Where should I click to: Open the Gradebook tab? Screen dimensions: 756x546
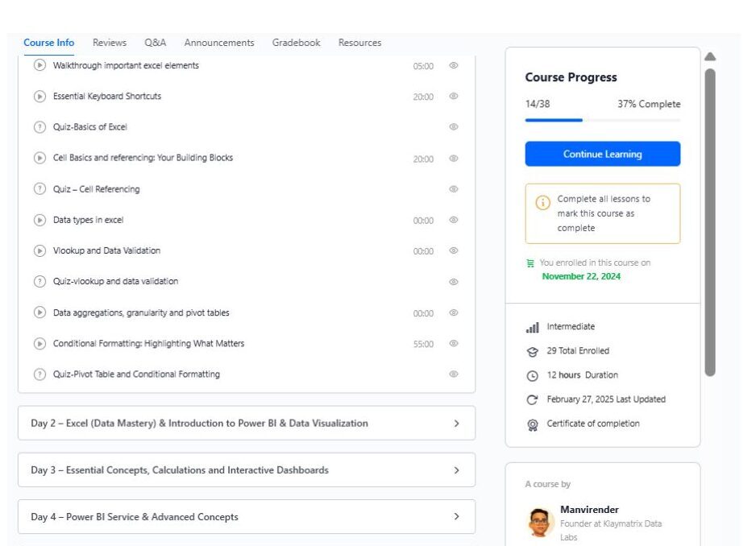point(296,43)
